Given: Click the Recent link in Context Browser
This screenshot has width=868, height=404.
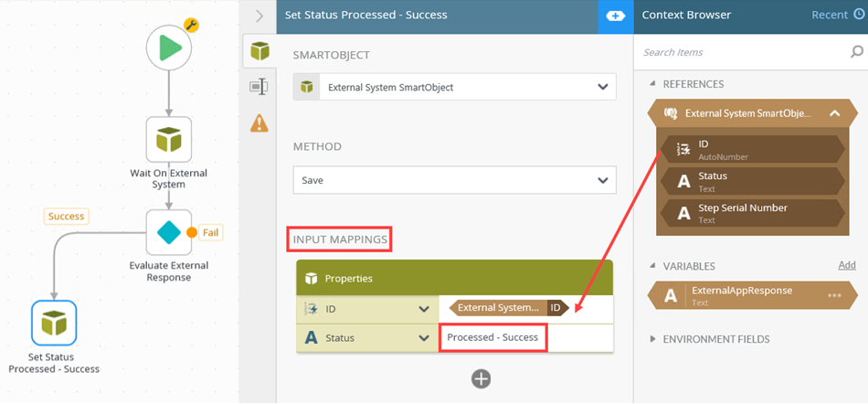Looking at the screenshot, I should [x=830, y=16].
